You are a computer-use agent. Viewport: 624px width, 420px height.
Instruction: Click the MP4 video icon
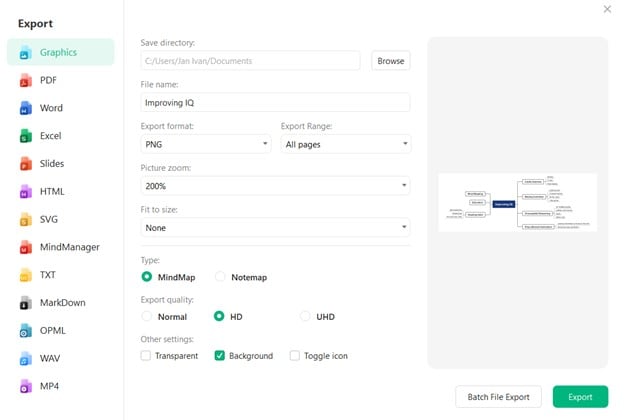[x=25, y=387]
